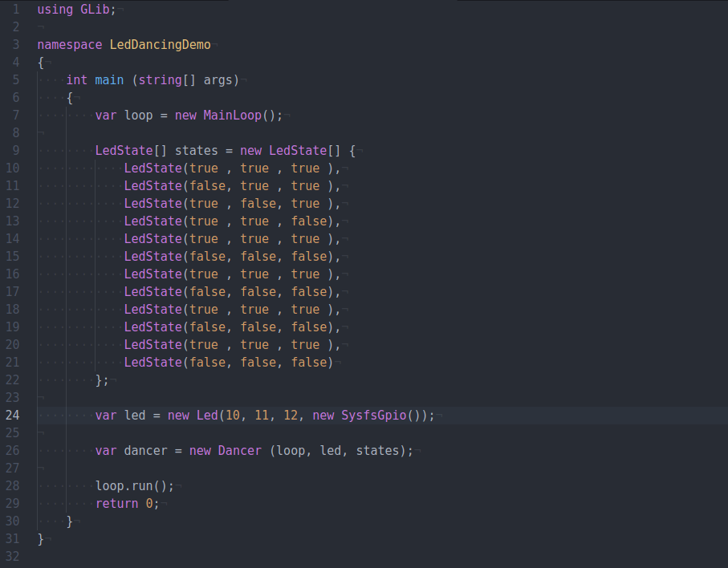The width and height of the screenshot is (728, 568).
Task: Select the return 0 statement
Action: coord(126,503)
